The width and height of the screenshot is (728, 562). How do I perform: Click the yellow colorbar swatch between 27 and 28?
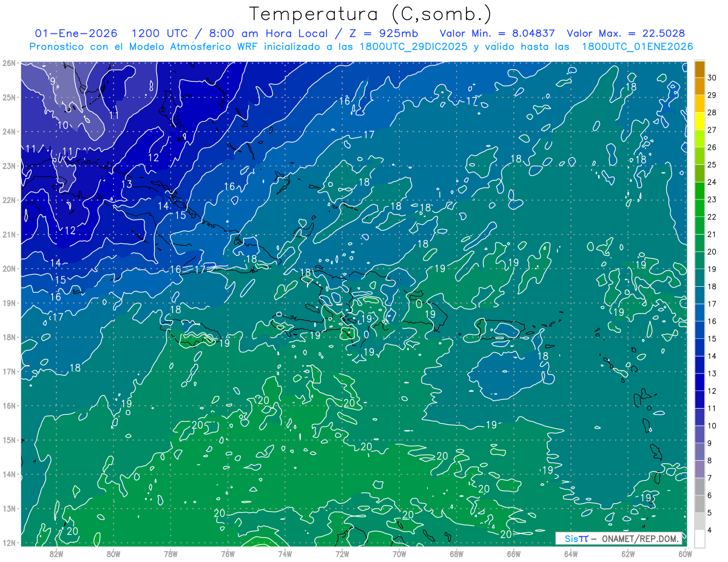(699, 121)
